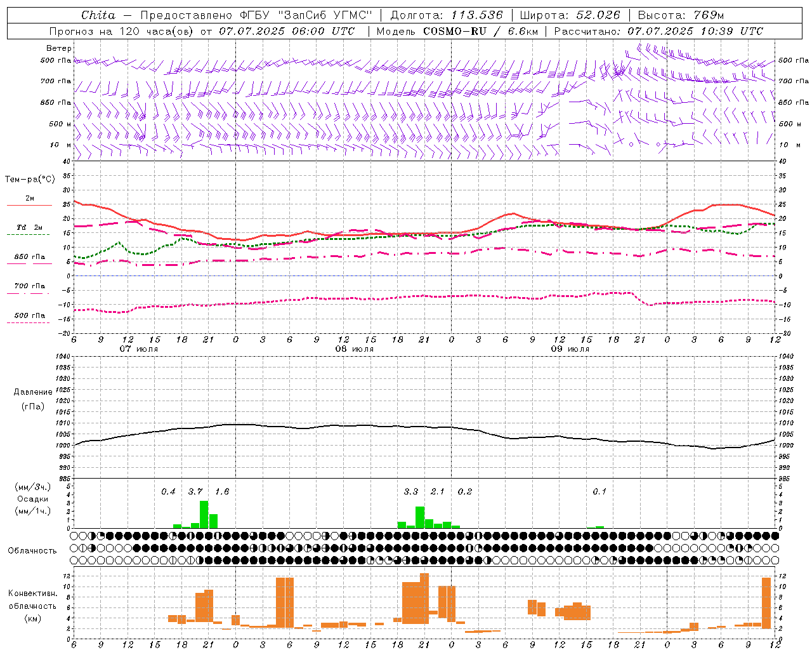Click the "0.2" three-hour precipitation total
Viewport: 812px width, 650px height.
(x=465, y=491)
